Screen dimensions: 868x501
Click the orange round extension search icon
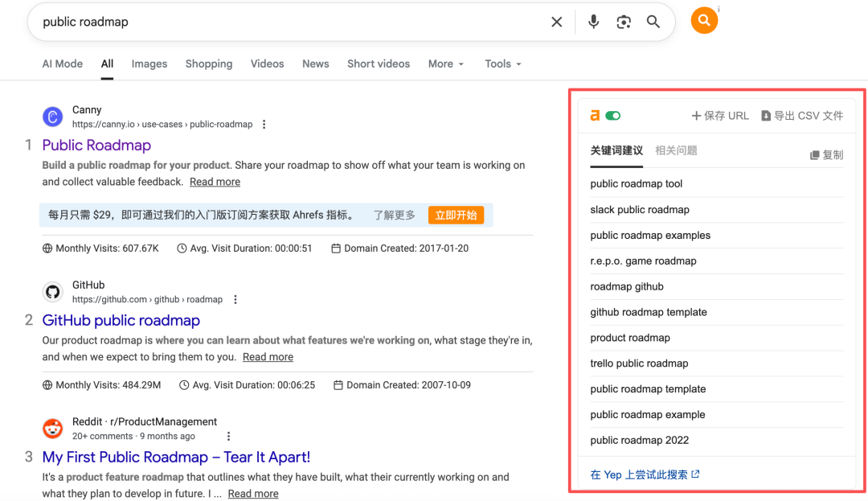coord(704,21)
